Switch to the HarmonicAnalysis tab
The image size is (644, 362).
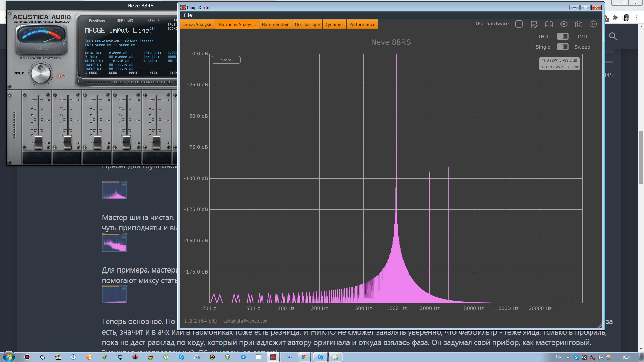click(237, 24)
